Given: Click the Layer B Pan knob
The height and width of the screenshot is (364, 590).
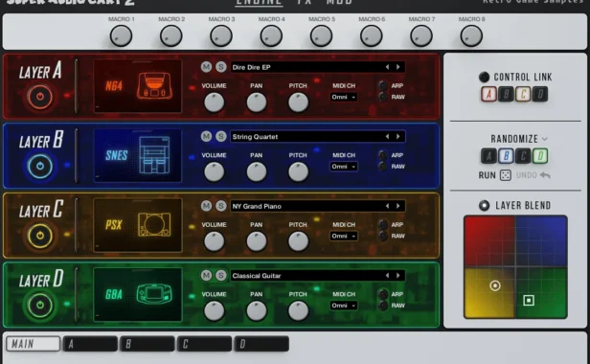Looking at the screenshot, I should [x=257, y=172].
